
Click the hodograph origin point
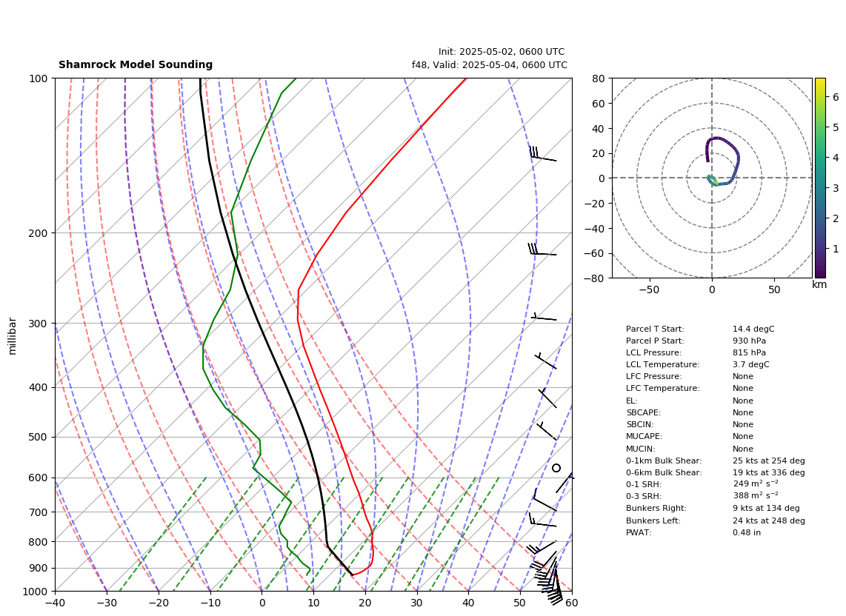point(712,178)
